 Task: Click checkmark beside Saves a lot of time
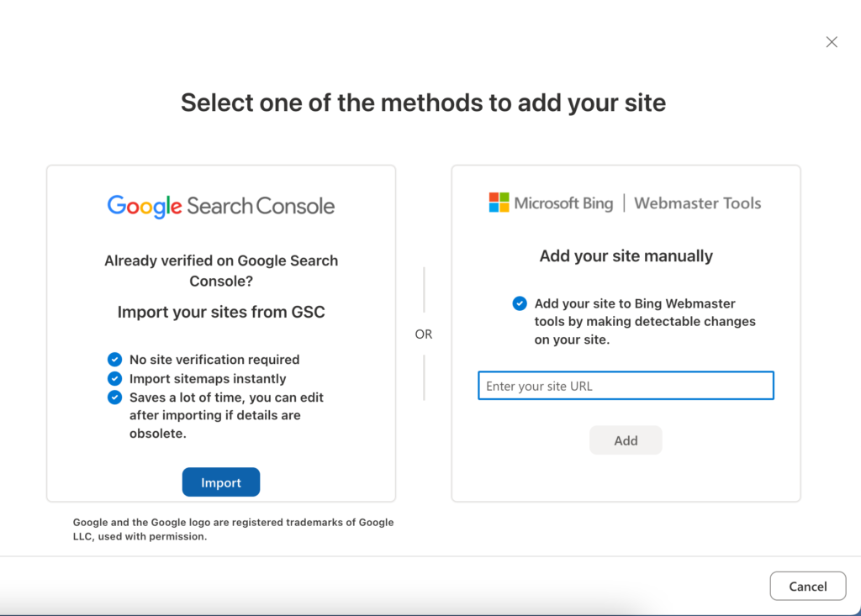coord(115,398)
